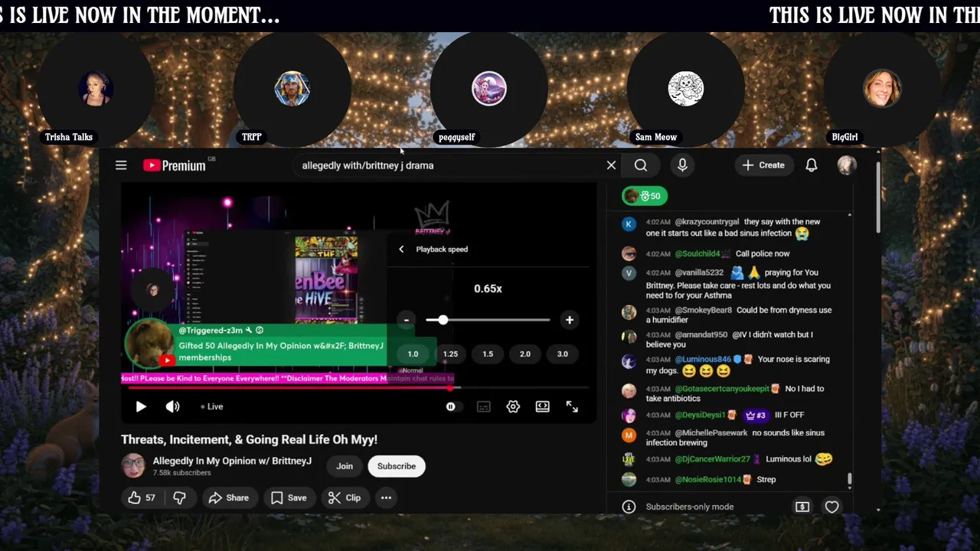The image size is (980, 551).
Task: Select TRPP participant avatar
Action: 292,89
